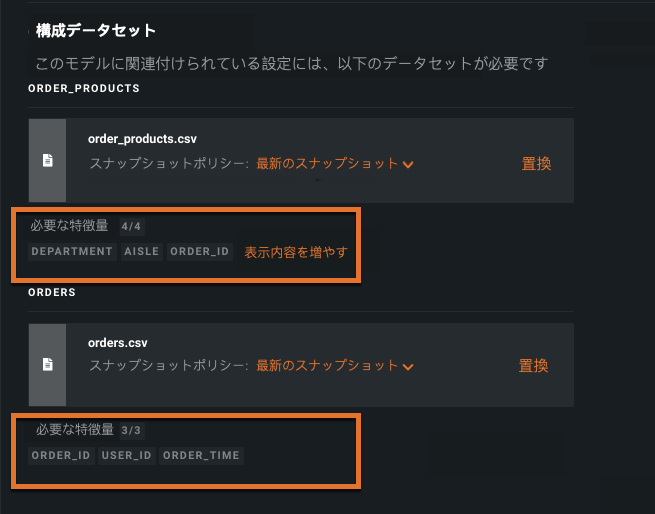
Task: Click the ORDER_PRODUCTS section heading
Action: click(x=84, y=88)
